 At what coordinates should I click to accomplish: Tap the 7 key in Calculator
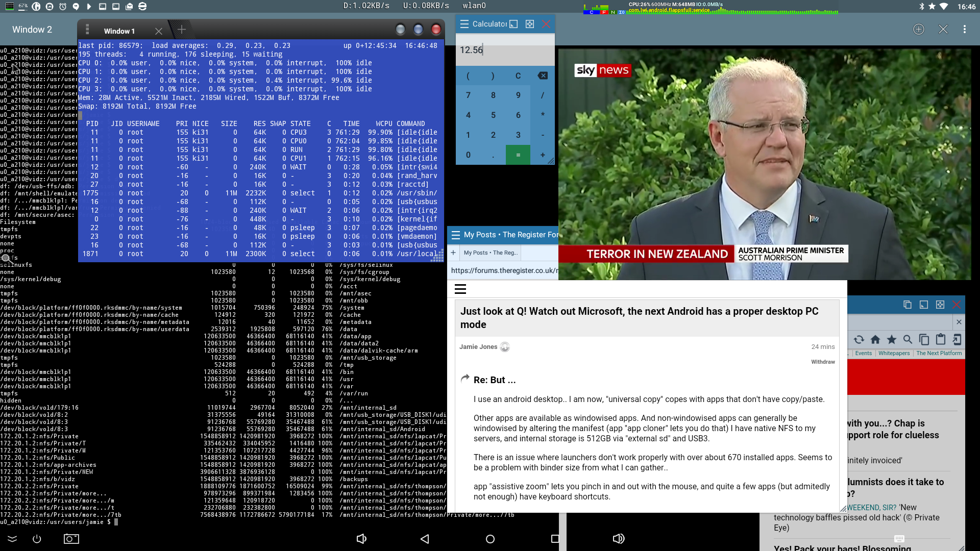pos(468,95)
